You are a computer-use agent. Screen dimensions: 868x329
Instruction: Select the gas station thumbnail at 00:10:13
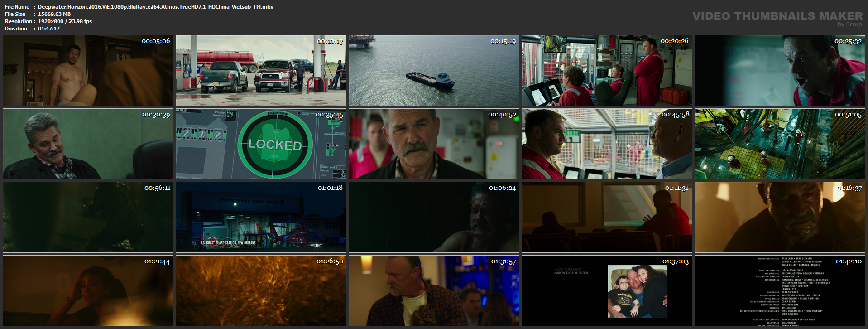tap(261, 70)
